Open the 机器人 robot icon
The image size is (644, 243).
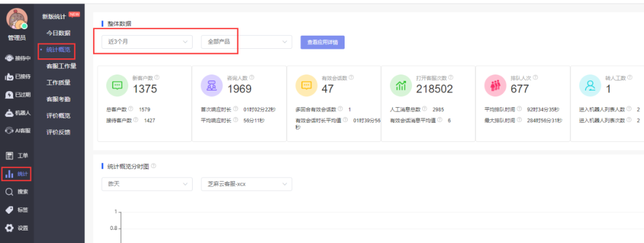(9, 113)
